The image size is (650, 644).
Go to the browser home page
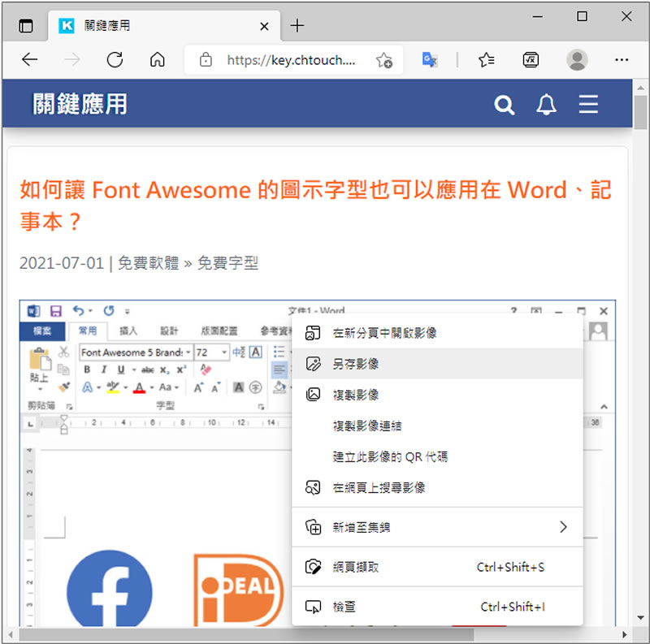coord(157,59)
